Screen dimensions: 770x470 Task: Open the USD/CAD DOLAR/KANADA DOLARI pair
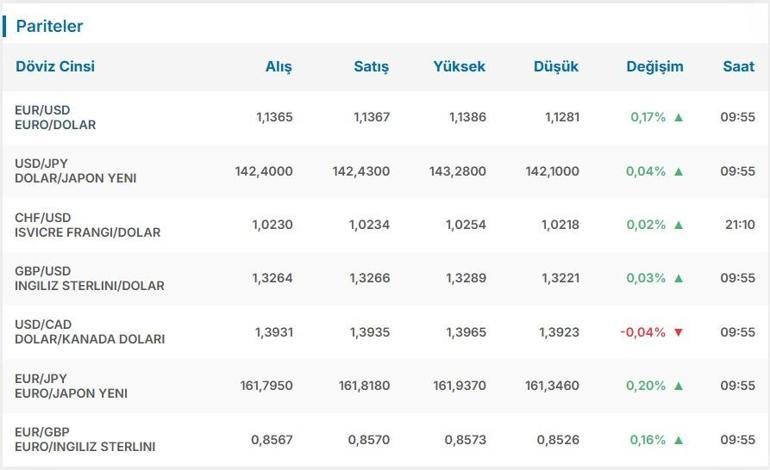(x=90, y=332)
